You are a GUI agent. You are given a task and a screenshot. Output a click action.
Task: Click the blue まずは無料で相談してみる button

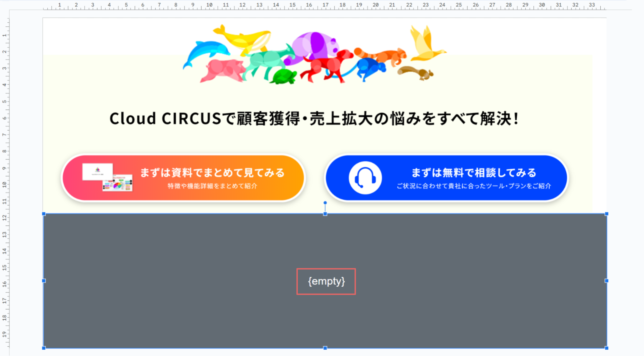pyautogui.click(x=447, y=178)
